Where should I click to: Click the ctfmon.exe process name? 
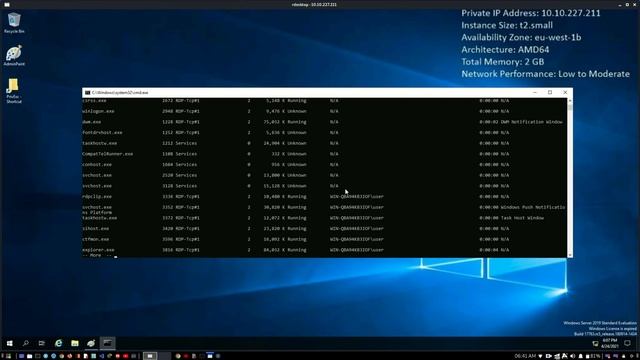96,239
